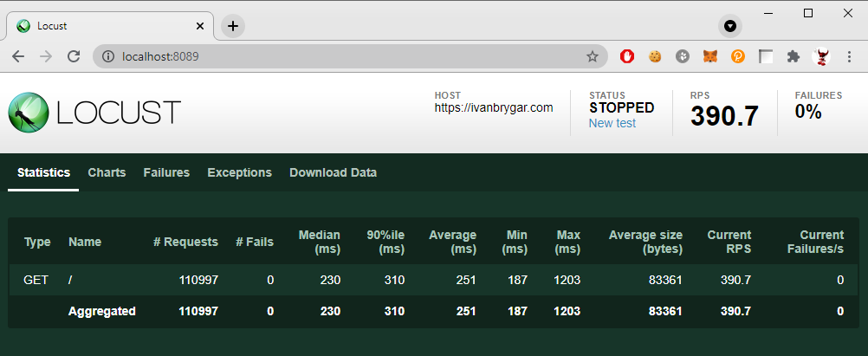Bookmark this page with the star icon

[593, 56]
